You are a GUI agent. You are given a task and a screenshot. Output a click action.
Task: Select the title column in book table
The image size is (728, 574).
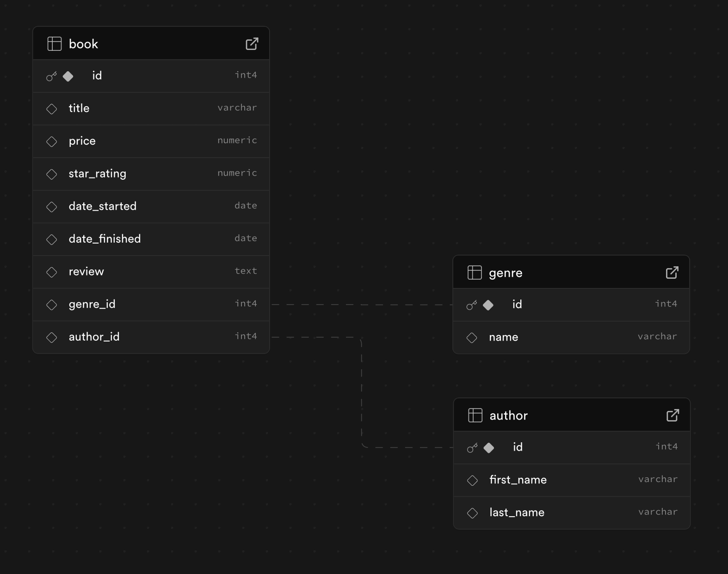click(x=79, y=108)
